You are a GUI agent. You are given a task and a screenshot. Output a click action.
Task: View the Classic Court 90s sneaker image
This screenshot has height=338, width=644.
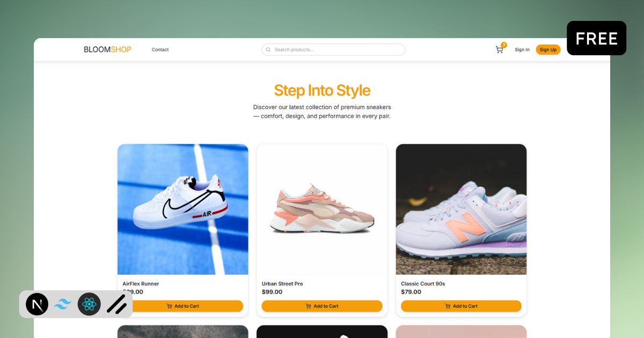click(461, 209)
